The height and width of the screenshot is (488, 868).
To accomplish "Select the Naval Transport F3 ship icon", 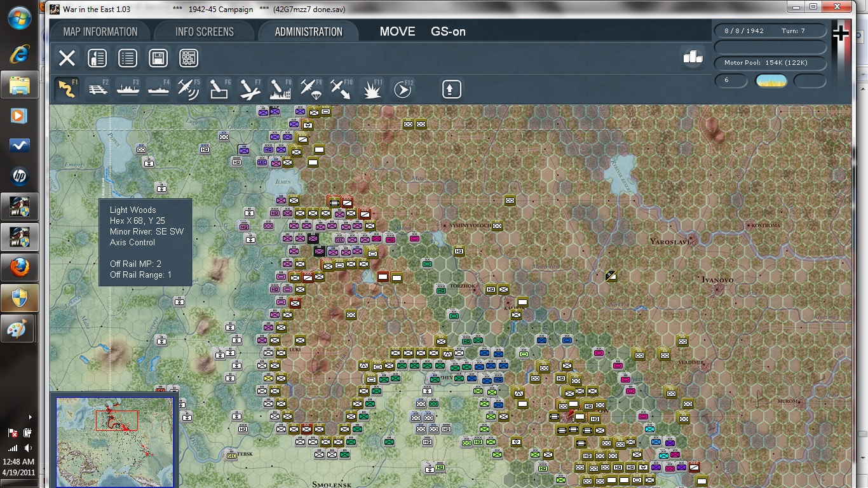I will click(128, 90).
